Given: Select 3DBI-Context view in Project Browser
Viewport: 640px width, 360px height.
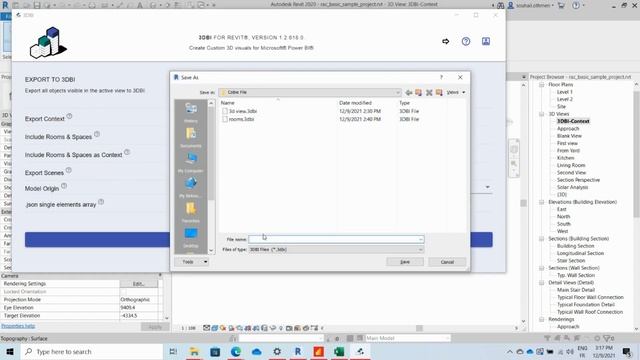Looking at the screenshot, I should (573, 121).
